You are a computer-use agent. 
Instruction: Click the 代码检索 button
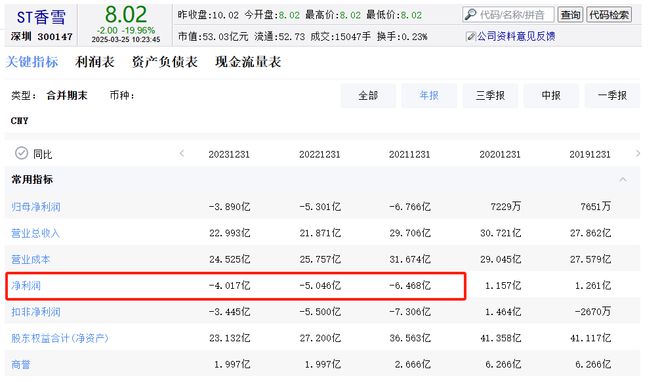609,15
